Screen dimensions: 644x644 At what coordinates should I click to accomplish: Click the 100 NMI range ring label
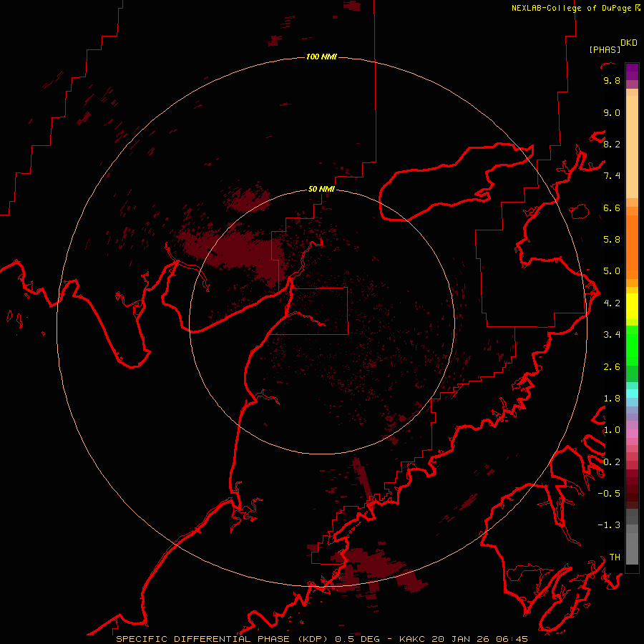[x=321, y=57]
